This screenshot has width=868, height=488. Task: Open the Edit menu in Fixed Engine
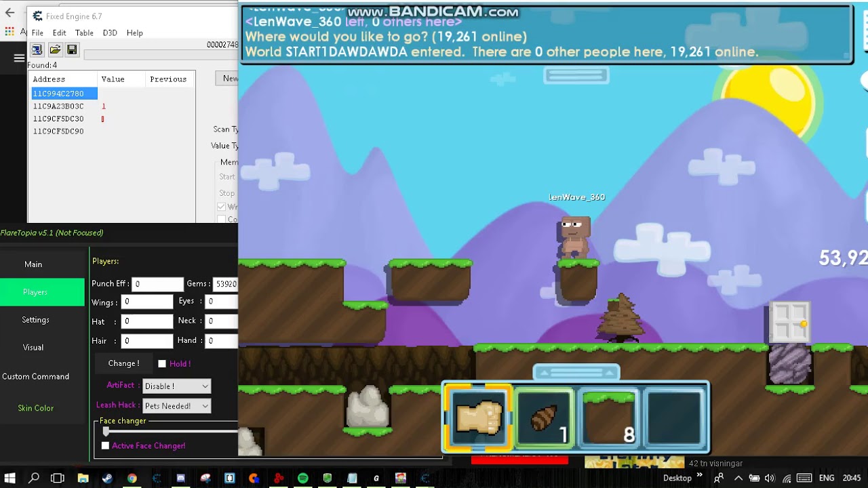pyautogui.click(x=60, y=33)
